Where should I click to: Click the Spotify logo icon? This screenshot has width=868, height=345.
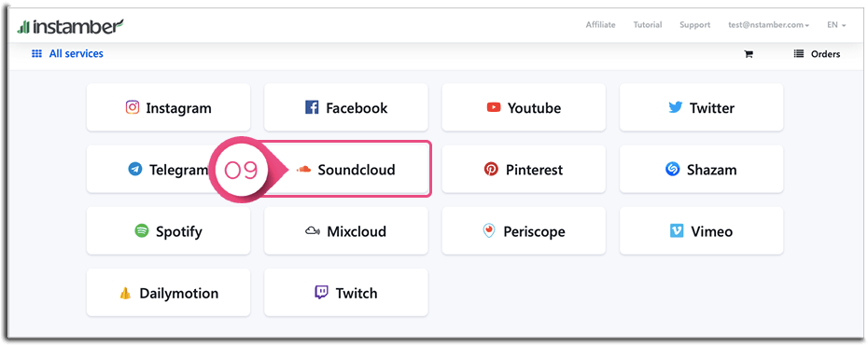click(142, 231)
